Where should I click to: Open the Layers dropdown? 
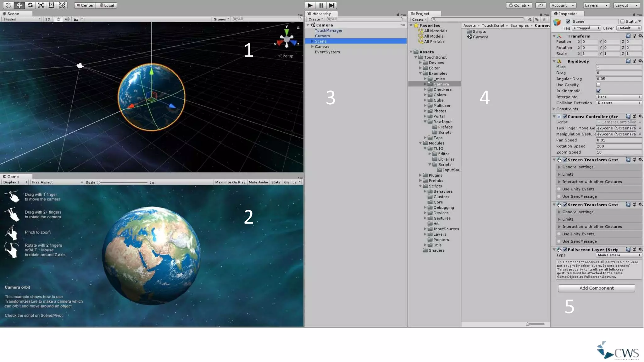pyautogui.click(x=596, y=5)
